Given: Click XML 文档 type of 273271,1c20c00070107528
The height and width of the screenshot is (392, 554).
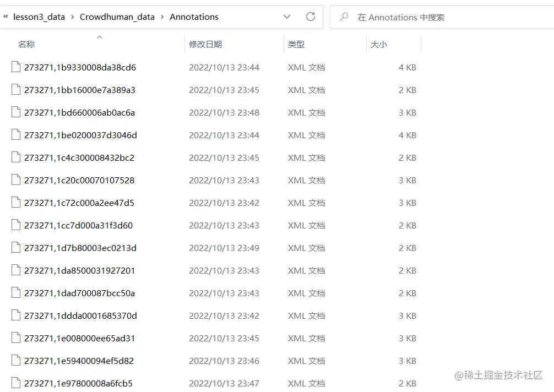Looking at the screenshot, I should coord(306,181).
